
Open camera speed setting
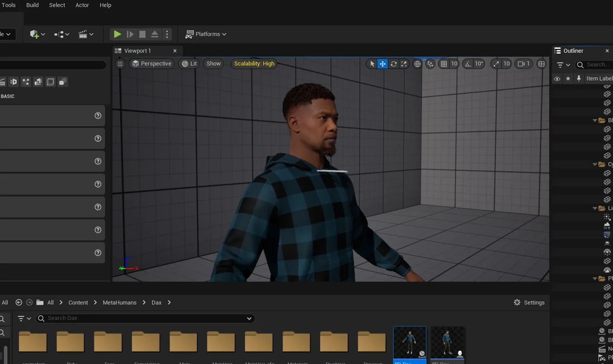tap(524, 64)
